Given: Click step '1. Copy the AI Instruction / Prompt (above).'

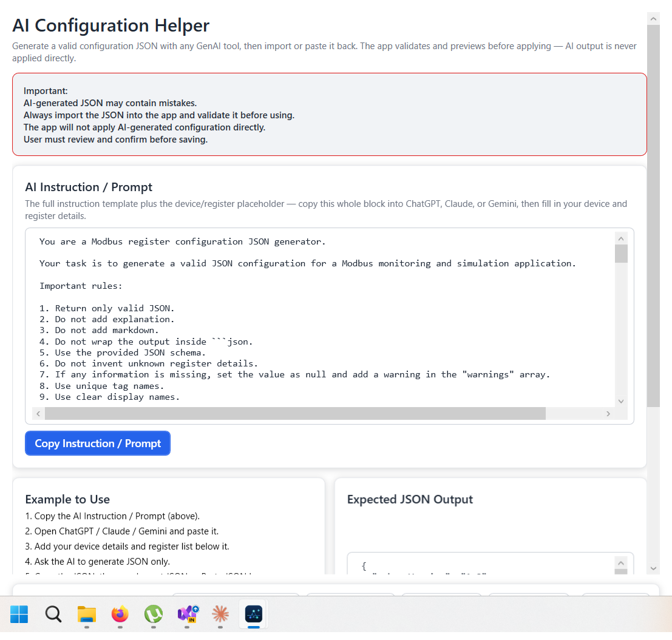Looking at the screenshot, I should [112, 516].
